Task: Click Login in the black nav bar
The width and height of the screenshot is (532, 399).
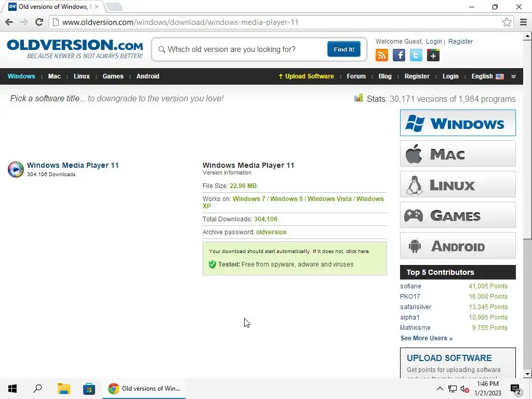Action: 450,76
